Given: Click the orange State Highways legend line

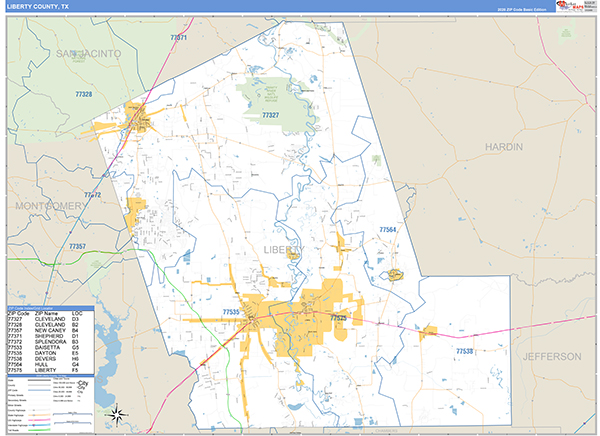Looking at the screenshot, I should [39, 415].
